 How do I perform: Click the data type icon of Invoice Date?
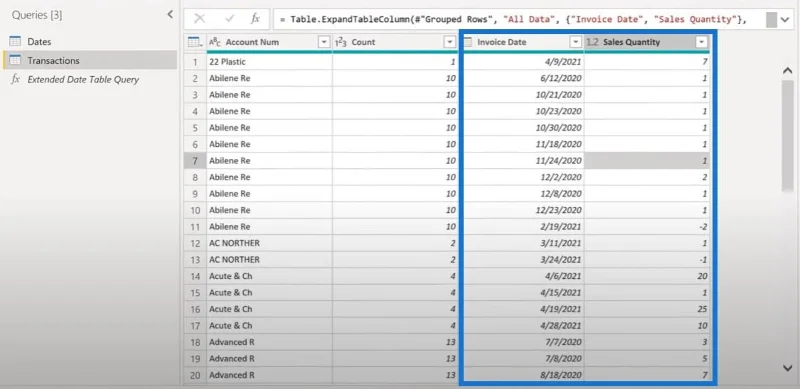coord(468,42)
